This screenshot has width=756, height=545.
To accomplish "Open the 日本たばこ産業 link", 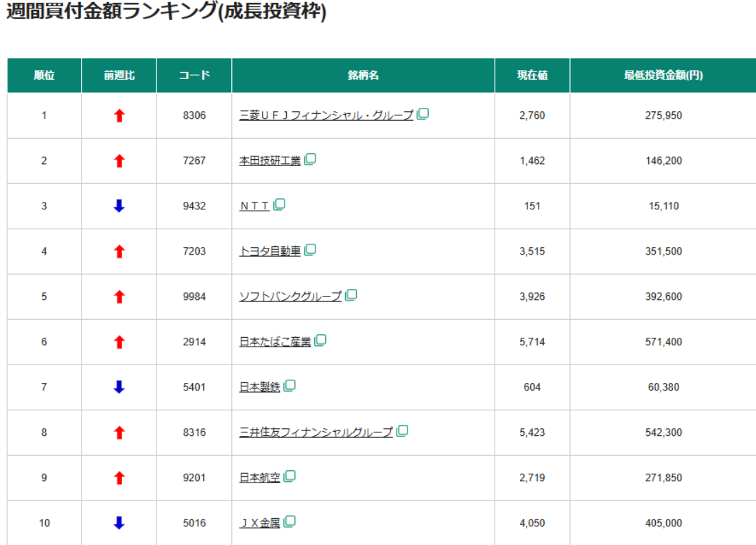I will (x=274, y=342).
